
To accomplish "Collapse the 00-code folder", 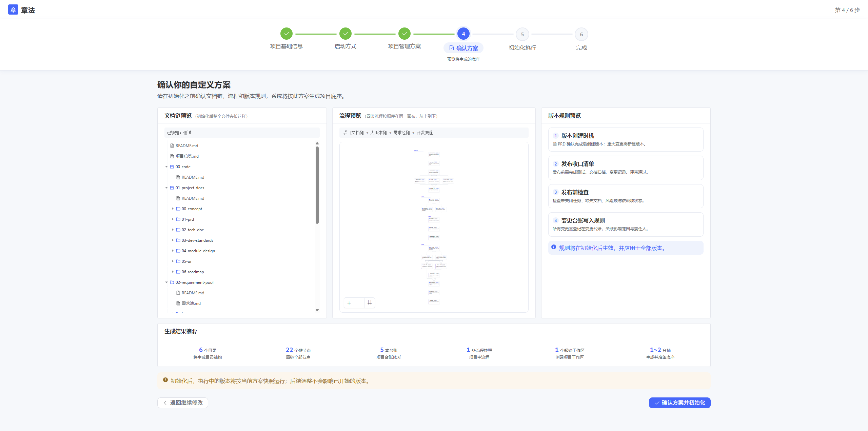I will (166, 167).
